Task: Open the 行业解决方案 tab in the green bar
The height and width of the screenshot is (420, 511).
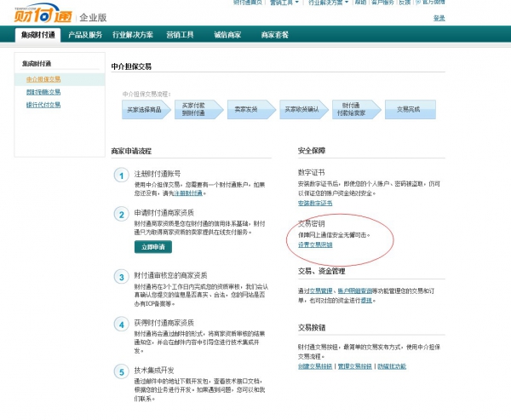Action: [x=133, y=35]
